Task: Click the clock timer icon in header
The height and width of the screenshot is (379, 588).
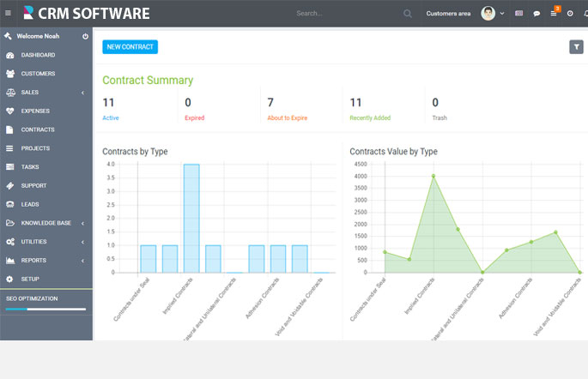Action: 570,14
